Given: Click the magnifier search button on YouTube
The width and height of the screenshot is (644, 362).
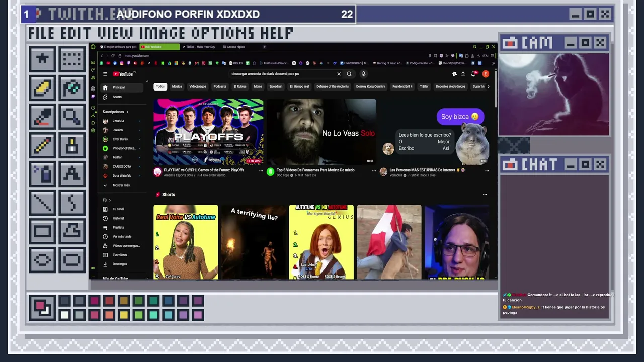Looking at the screenshot, I should tap(349, 74).
